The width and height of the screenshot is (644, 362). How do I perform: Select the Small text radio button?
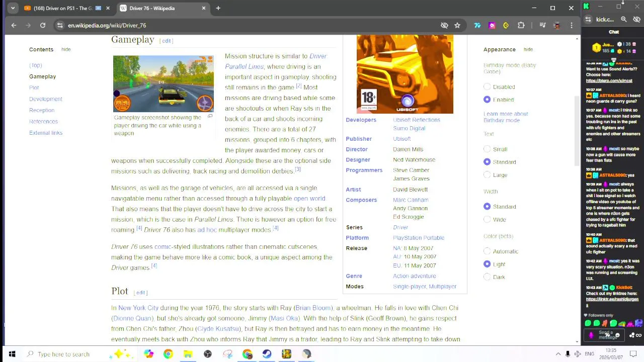tap(487, 149)
